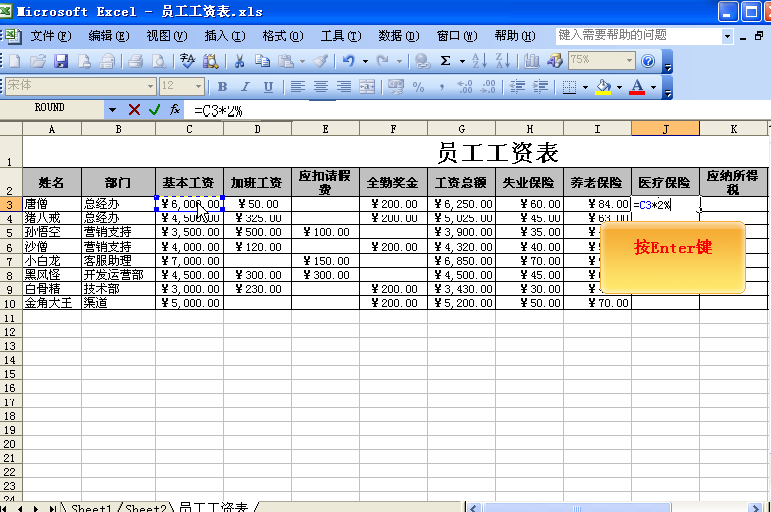Toggle italic formatting

click(245, 87)
